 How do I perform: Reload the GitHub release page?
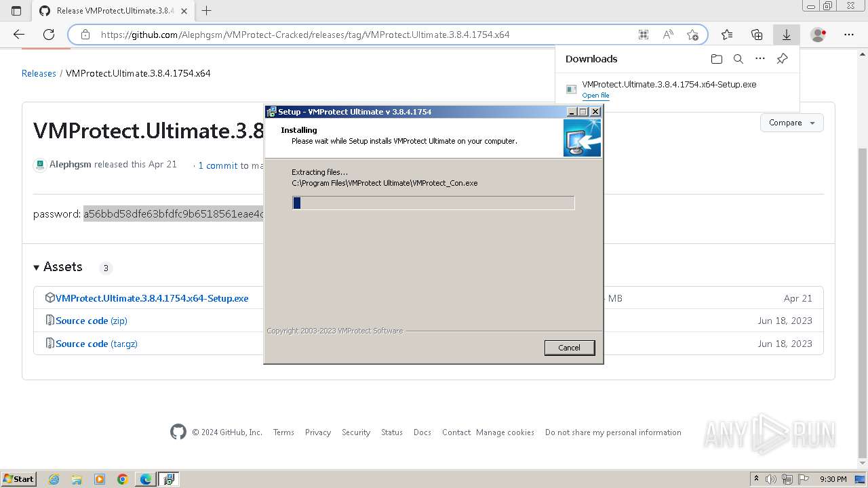[49, 35]
